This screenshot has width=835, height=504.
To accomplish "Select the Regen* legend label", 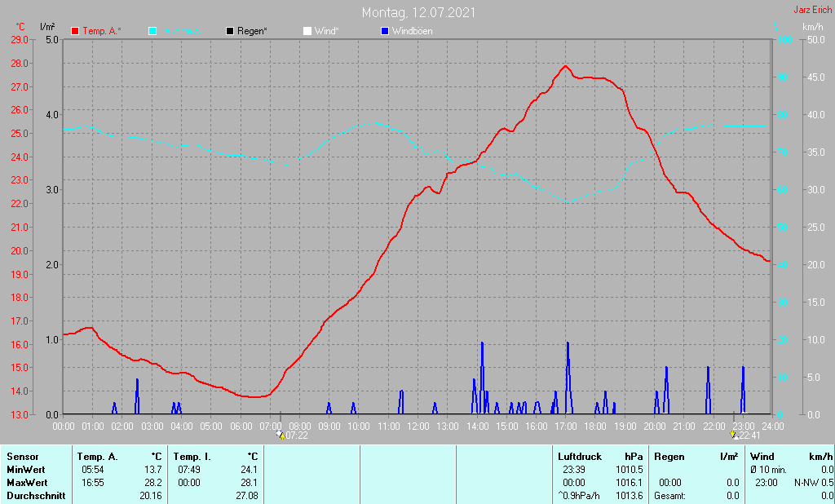I will pyautogui.click(x=253, y=31).
